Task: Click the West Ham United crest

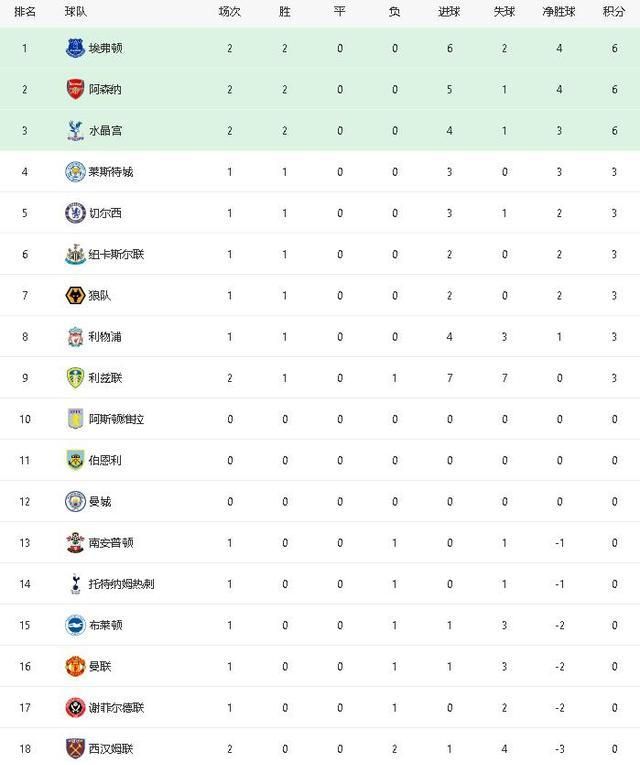Action: coord(75,748)
